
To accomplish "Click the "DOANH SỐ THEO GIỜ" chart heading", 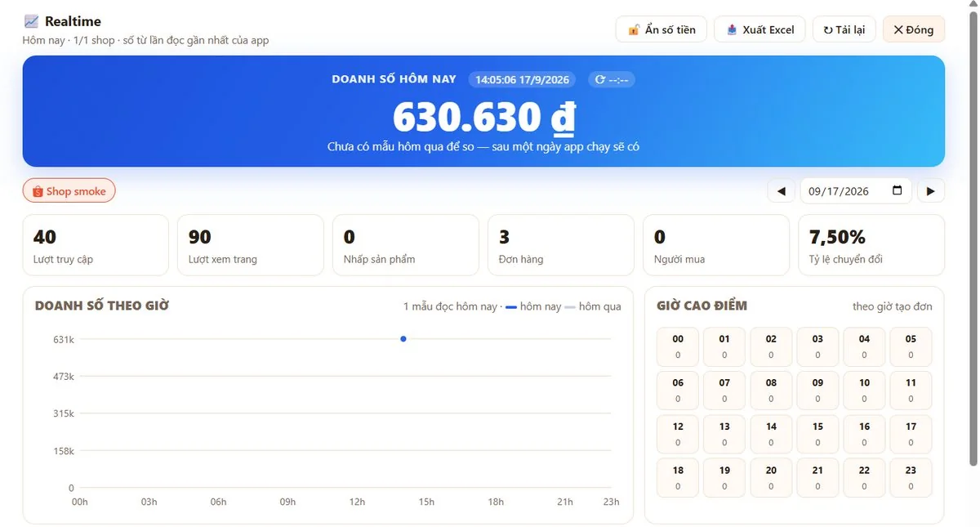I will tap(102, 306).
